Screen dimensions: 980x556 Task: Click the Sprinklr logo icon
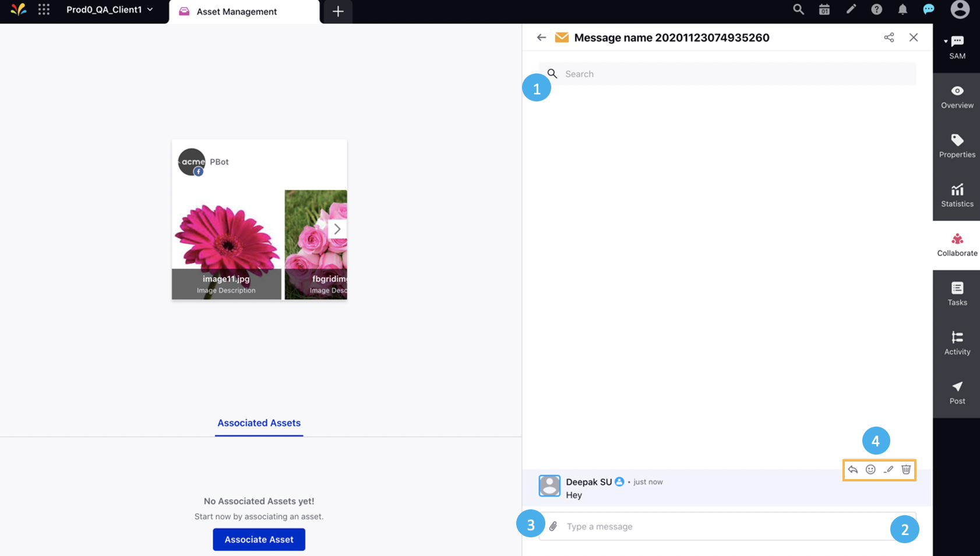click(18, 9)
